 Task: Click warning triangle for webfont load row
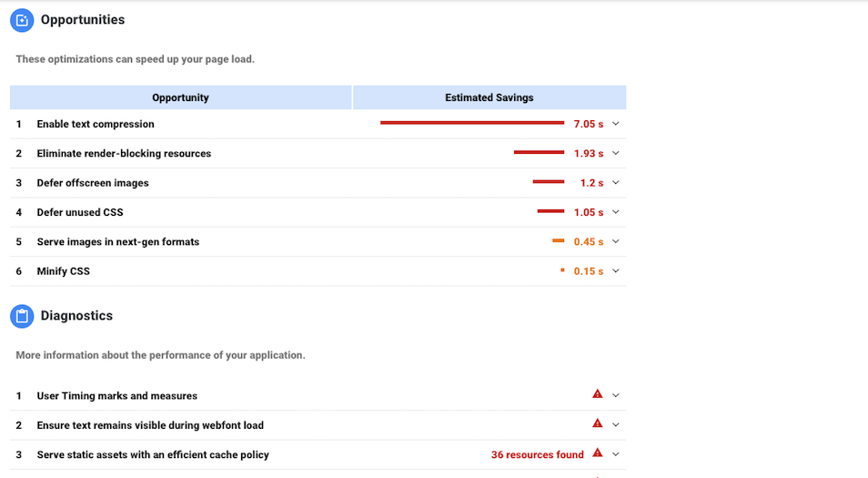(598, 423)
